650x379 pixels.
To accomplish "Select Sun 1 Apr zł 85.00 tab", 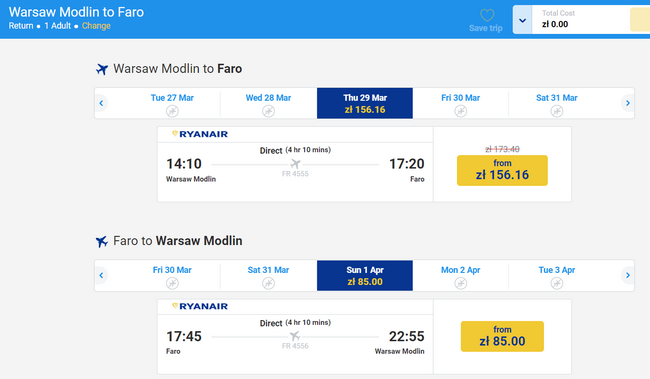I will pyautogui.click(x=365, y=276).
